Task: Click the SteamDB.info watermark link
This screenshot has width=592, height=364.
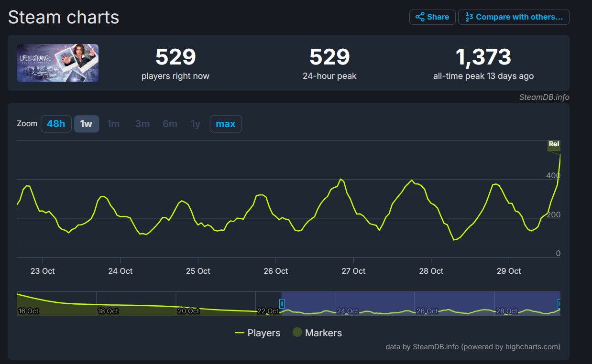Action: (545, 97)
